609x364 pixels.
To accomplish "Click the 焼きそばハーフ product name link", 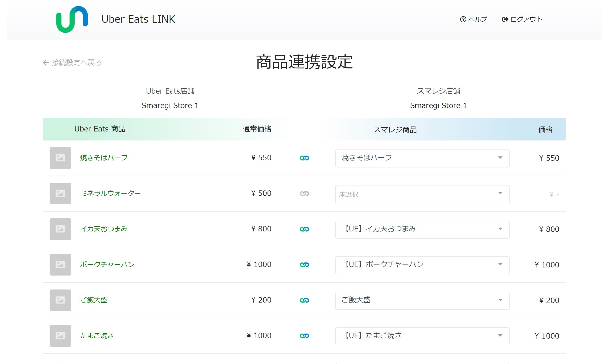I will (x=104, y=158).
